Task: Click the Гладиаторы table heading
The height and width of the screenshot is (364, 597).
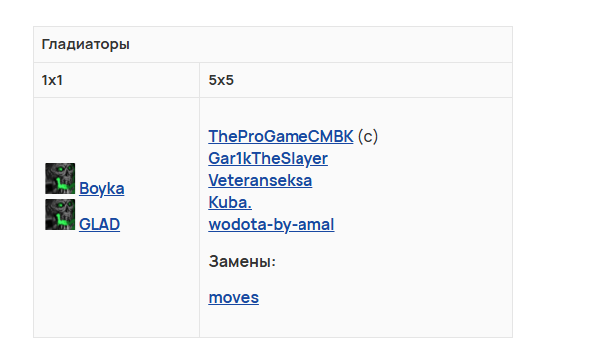Action: point(86,44)
